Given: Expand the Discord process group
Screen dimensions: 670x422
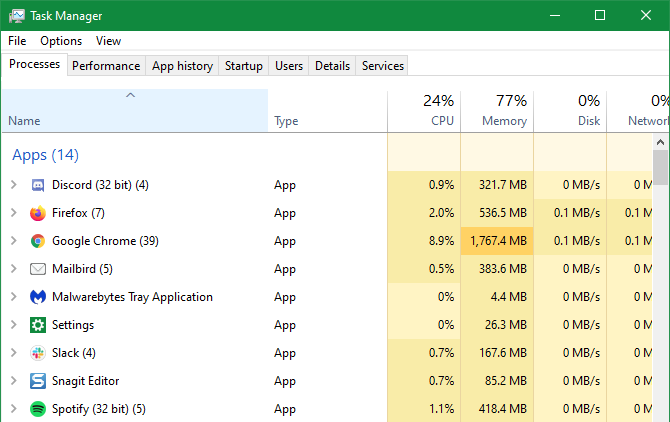Looking at the screenshot, I should coord(13,185).
